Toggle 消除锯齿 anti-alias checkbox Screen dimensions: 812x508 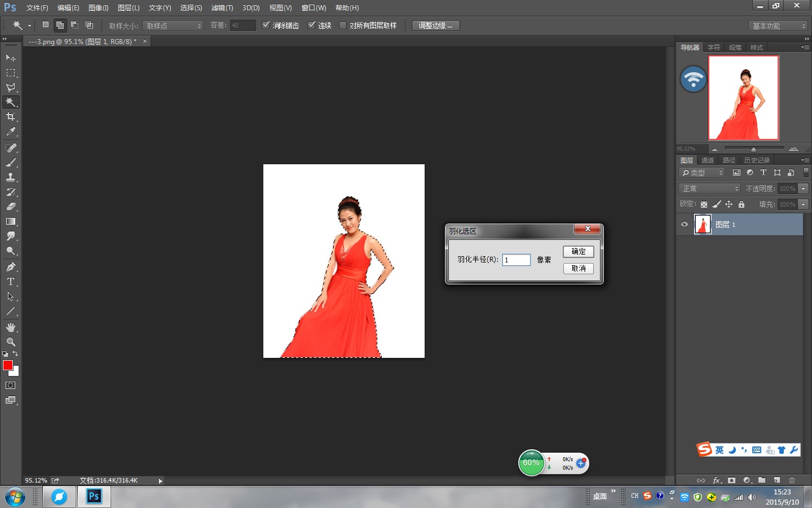point(266,25)
